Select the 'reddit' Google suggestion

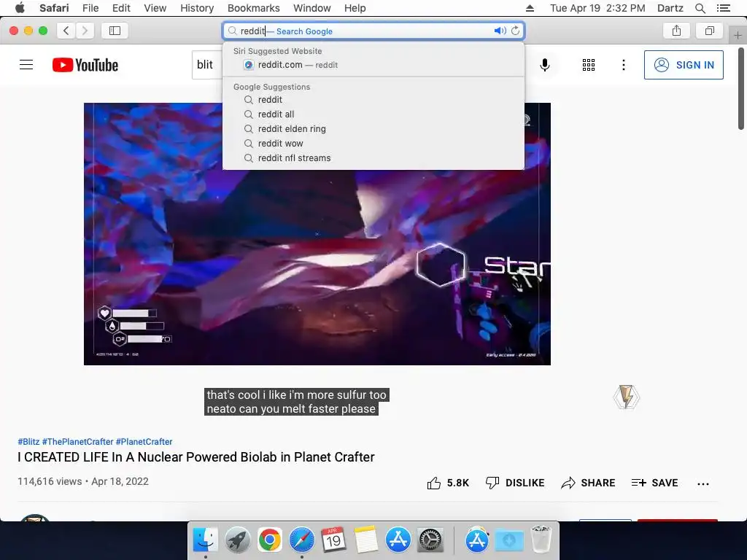click(x=373, y=99)
